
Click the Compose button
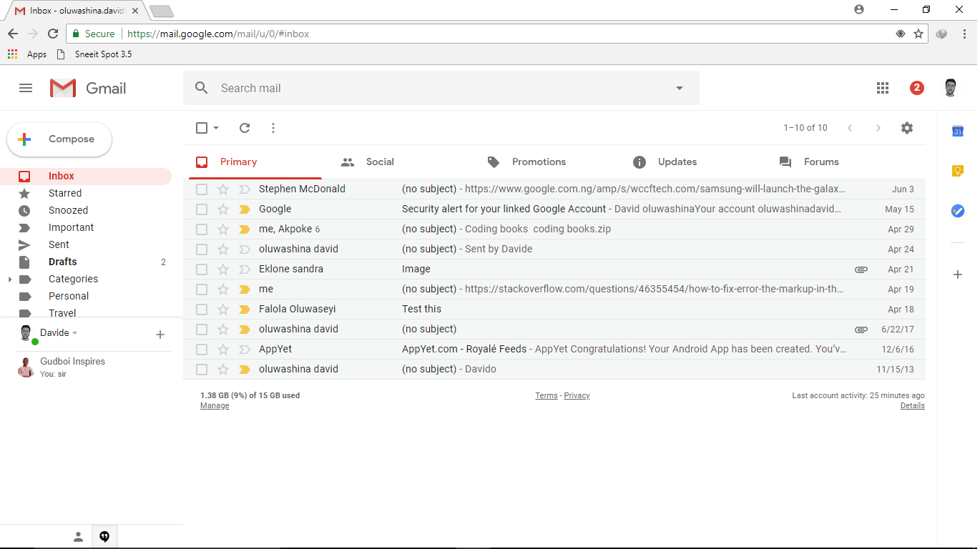pos(59,139)
